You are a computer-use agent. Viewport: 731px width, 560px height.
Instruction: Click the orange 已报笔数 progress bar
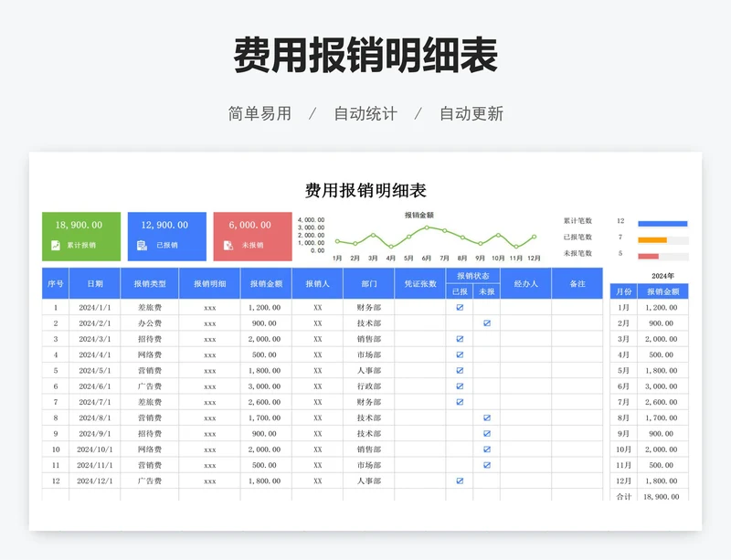[x=652, y=240]
